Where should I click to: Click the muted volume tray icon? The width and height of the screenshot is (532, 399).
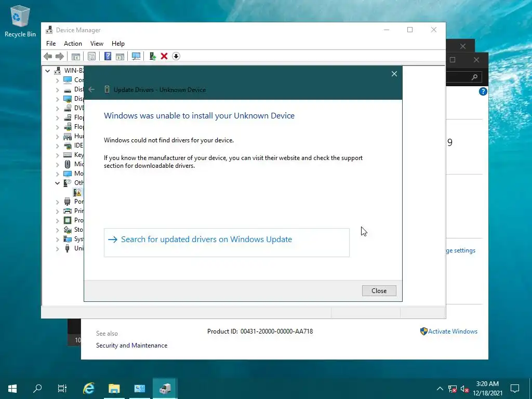coord(464,389)
